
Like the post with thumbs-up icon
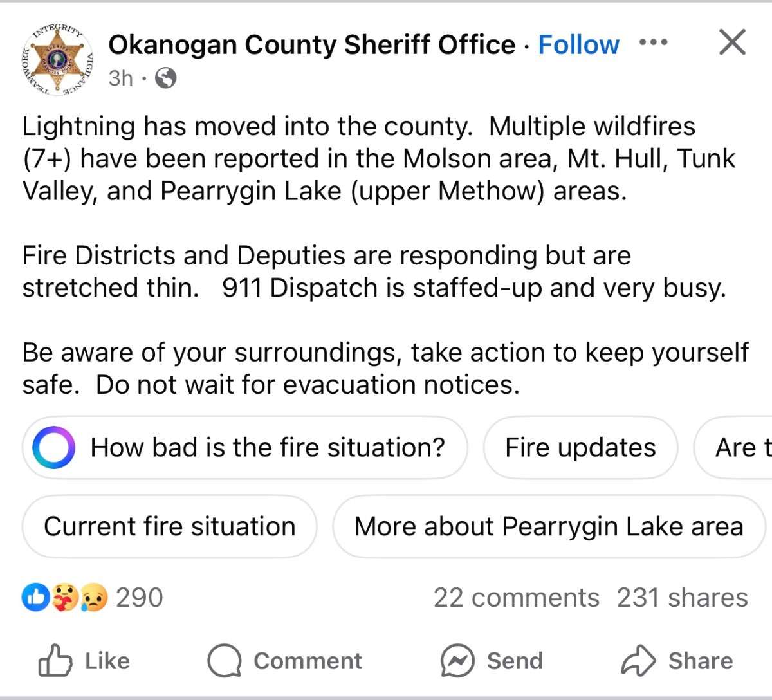pyautogui.click(x=55, y=661)
